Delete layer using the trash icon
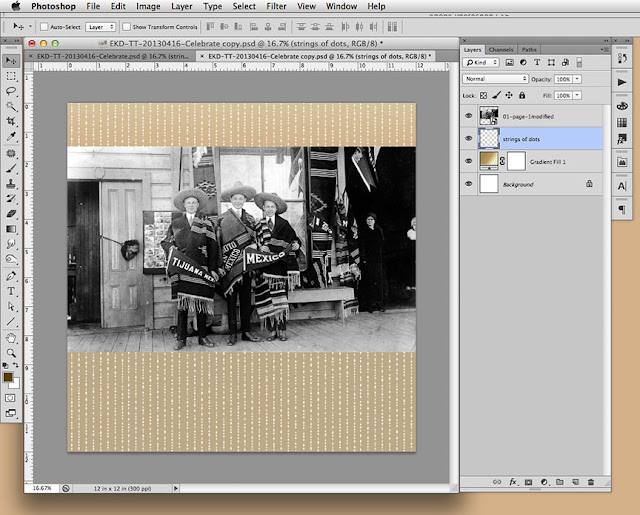 point(591,482)
